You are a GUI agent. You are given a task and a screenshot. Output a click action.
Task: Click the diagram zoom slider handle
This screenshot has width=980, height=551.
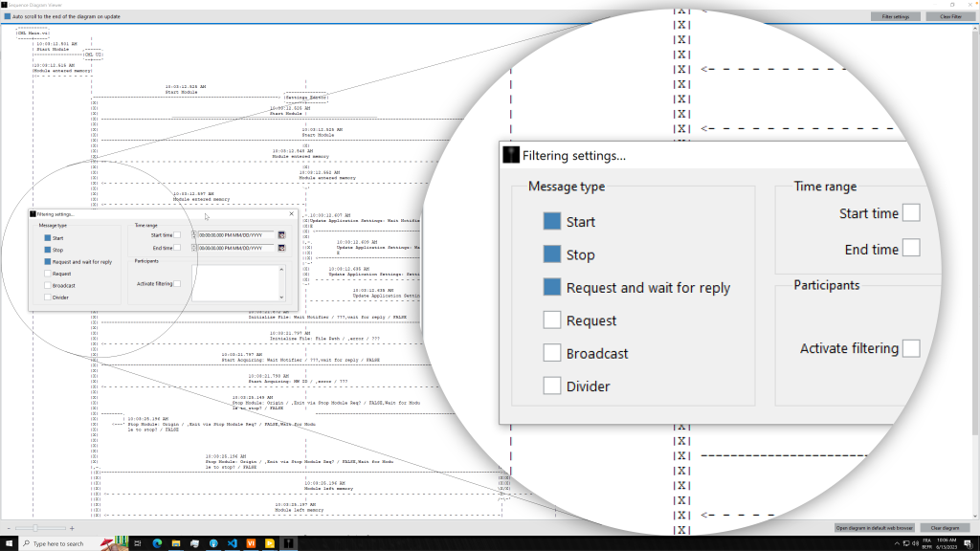pos(35,528)
